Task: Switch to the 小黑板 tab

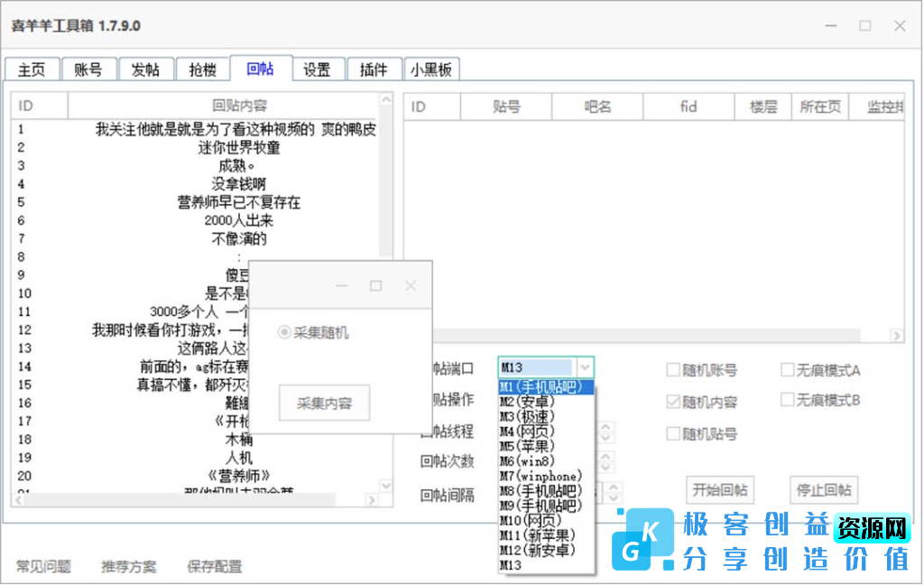Action: coord(431,68)
